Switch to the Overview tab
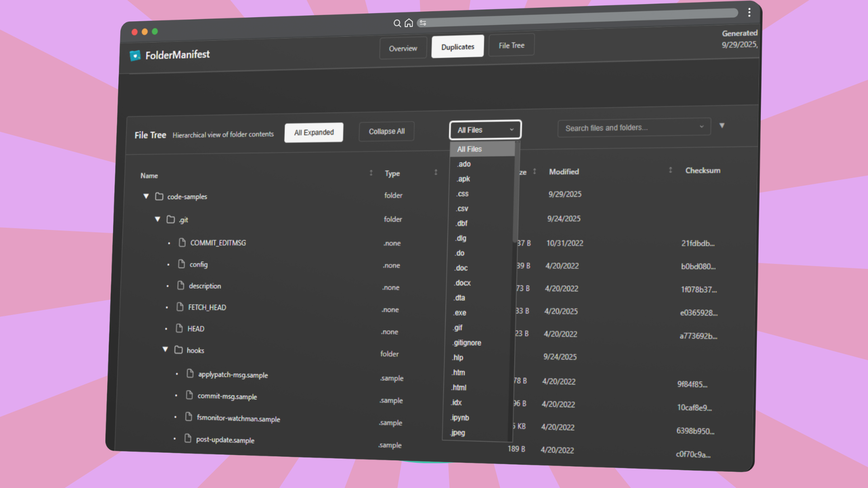This screenshot has height=488, width=868. 403,48
